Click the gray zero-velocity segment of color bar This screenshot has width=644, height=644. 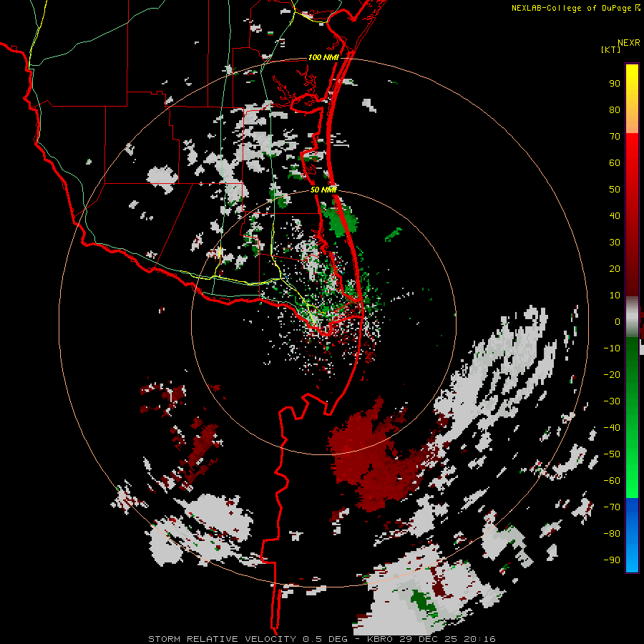tap(632, 317)
